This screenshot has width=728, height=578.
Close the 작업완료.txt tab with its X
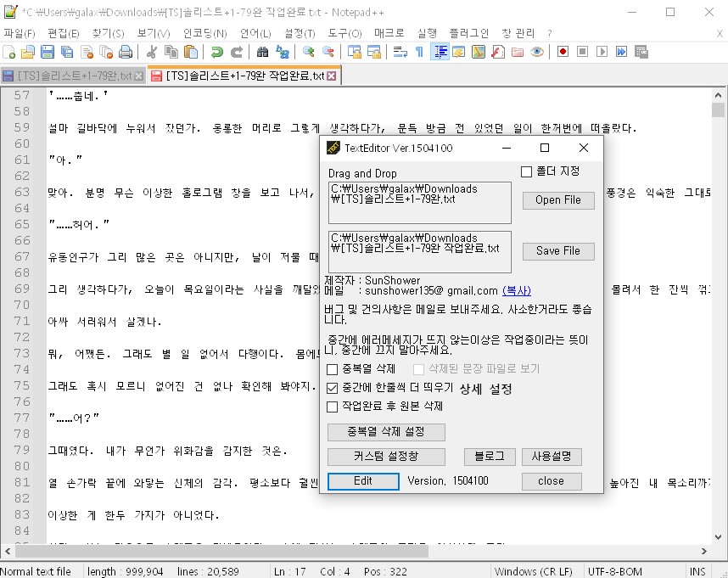coord(331,76)
